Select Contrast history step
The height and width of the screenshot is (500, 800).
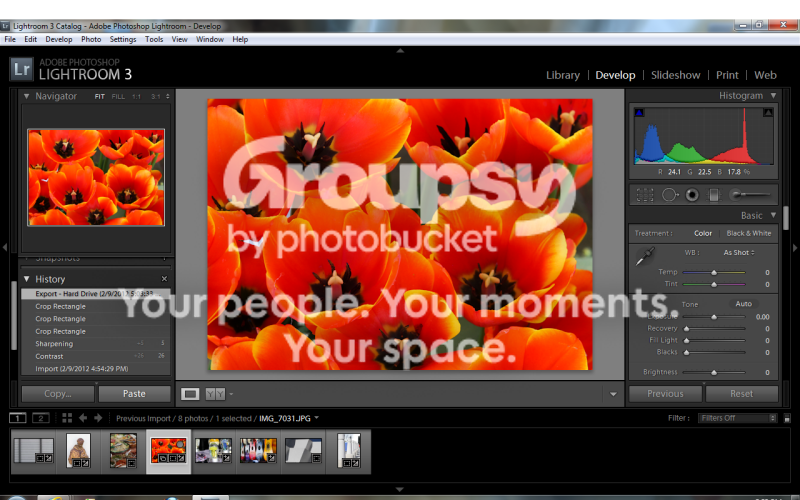[95, 356]
